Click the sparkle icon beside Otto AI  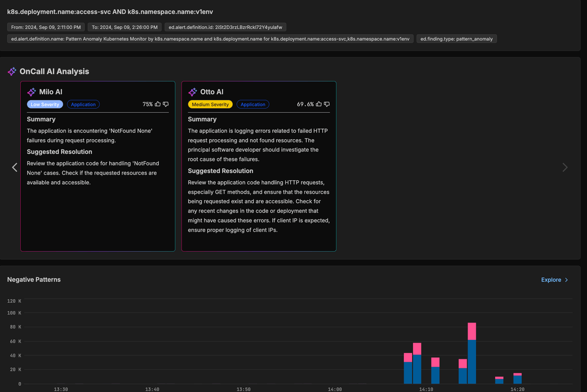[x=192, y=91]
